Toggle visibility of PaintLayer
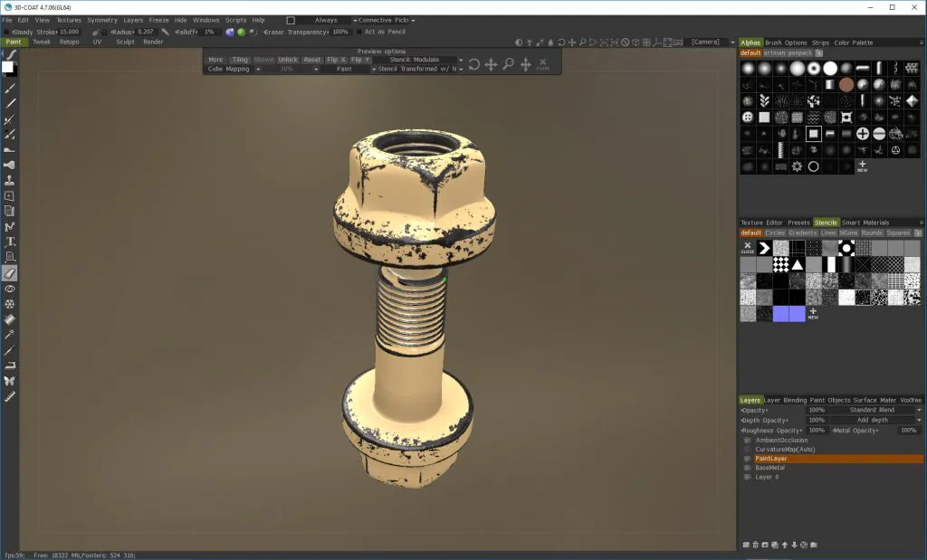 point(747,459)
